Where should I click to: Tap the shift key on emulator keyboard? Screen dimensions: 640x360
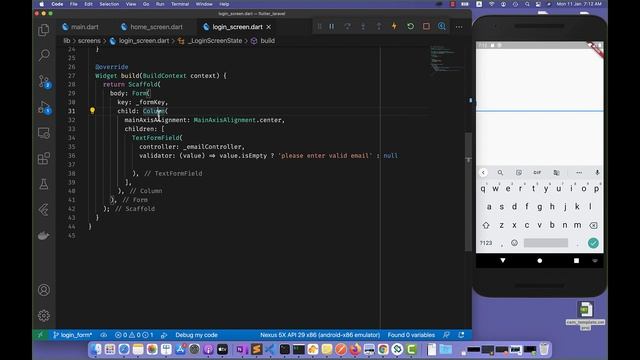coord(486,225)
